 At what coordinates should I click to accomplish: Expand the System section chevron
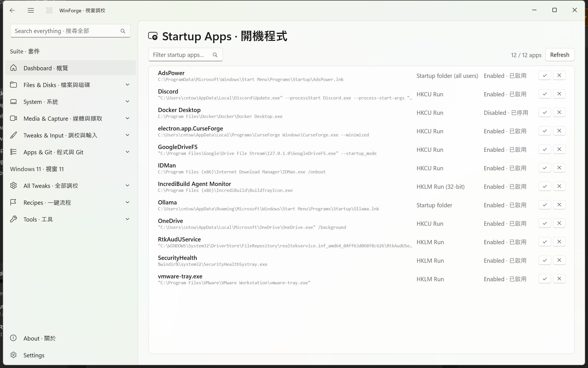tap(127, 101)
